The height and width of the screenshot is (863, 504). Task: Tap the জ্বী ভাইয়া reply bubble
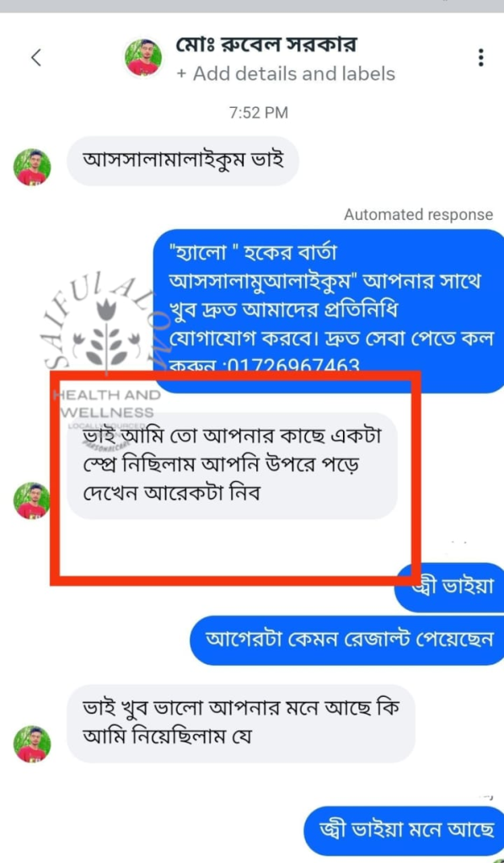449,587
